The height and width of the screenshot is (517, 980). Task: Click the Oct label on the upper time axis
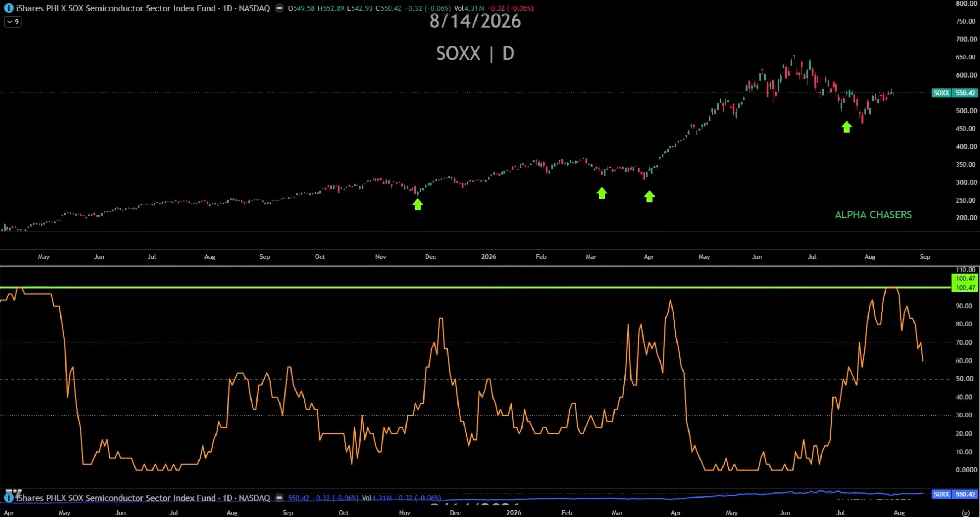320,257
